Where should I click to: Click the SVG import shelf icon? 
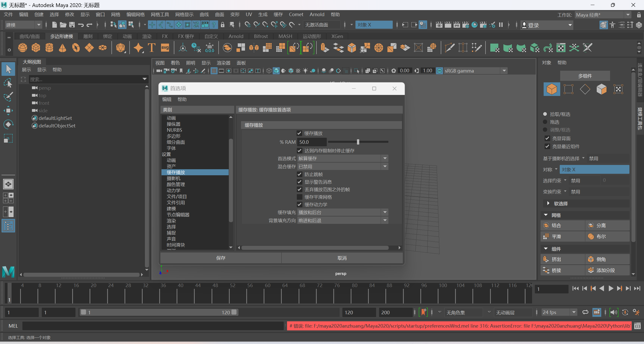pos(165,47)
